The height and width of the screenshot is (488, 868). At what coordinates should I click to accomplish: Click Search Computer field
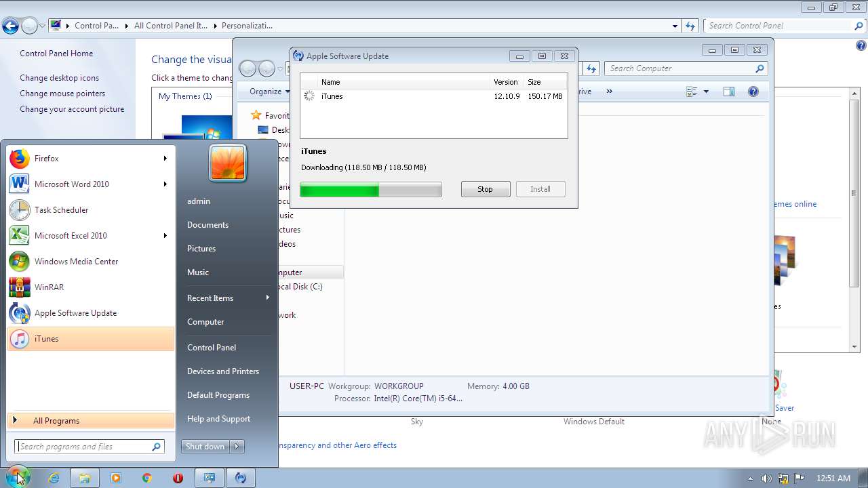687,68
